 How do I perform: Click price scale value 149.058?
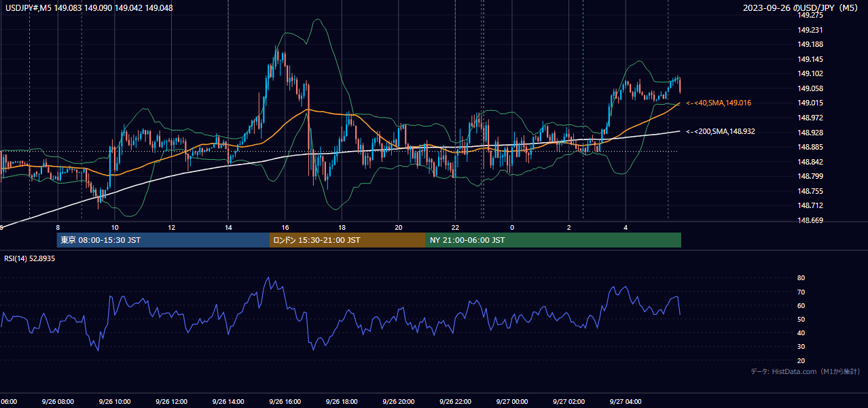click(x=811, y=88)
